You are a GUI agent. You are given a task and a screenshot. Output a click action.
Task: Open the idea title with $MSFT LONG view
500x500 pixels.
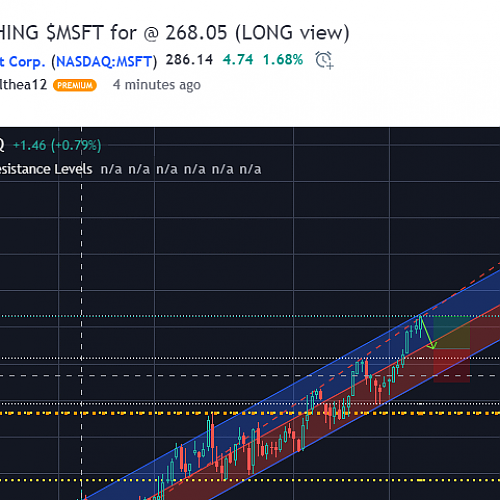coord(174,33)
